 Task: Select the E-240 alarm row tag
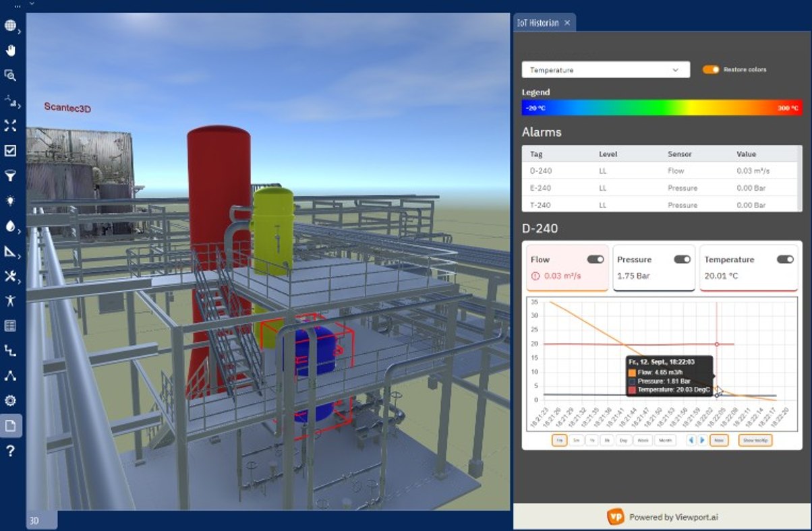click(541, 188)
